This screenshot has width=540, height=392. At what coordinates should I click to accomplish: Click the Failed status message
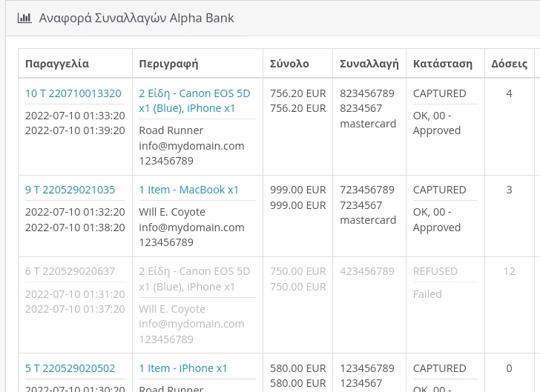427,294
